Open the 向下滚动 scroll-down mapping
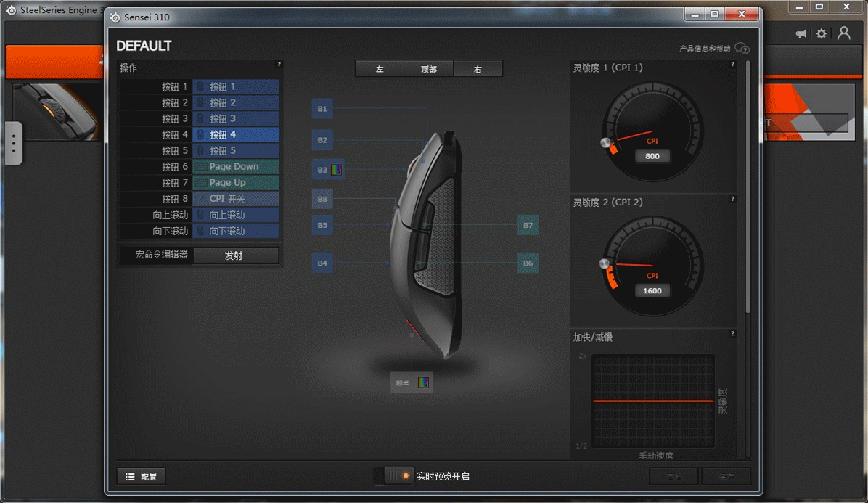Viewport: 868px width, 503px height. (236, 231)
